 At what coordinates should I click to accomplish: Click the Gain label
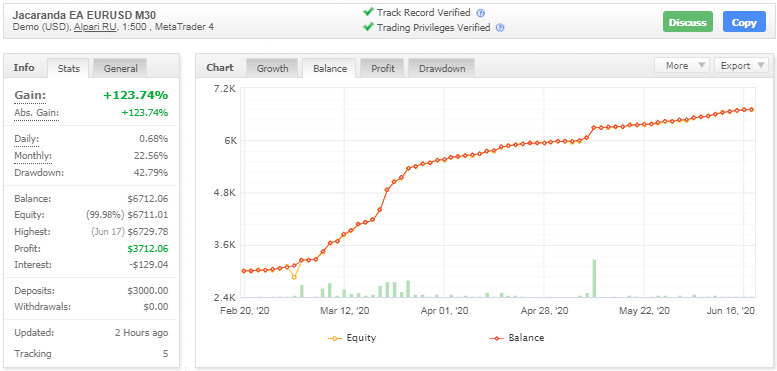tap(30, 95)
